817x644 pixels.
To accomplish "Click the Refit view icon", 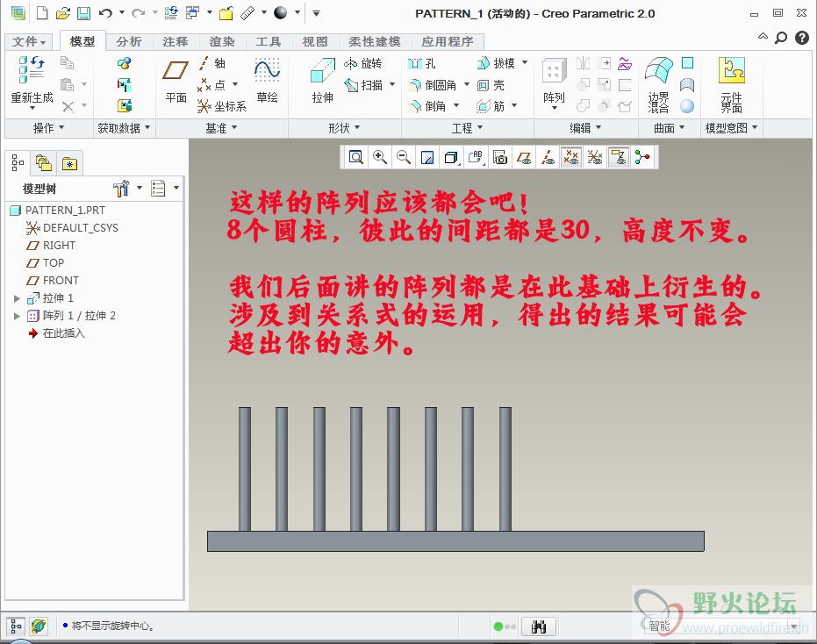I will click(x=356, y=157).
